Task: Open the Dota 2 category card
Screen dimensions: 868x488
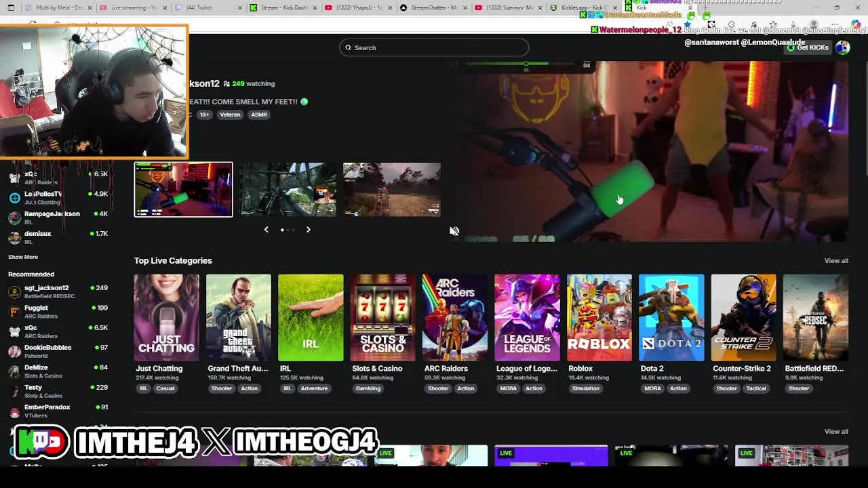Action: [x=671, y=317]
